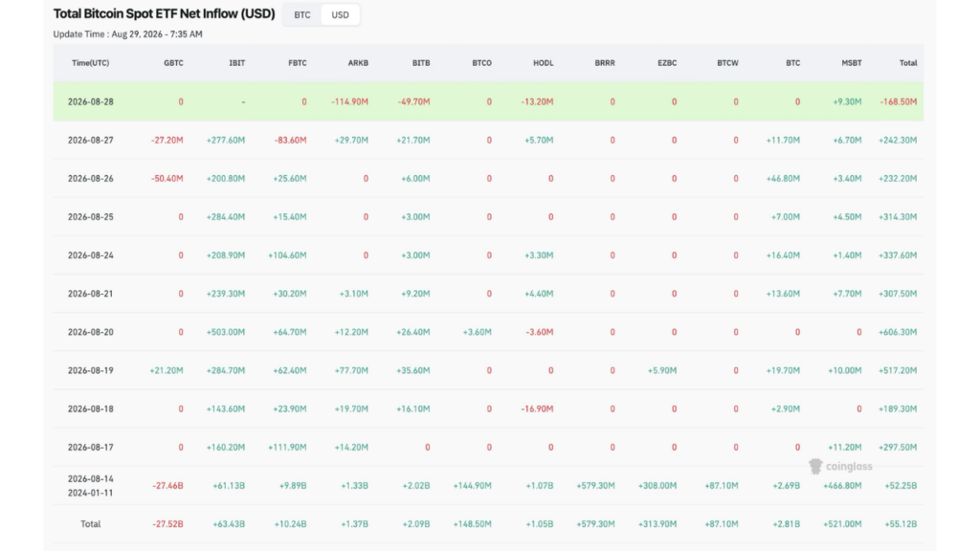980x551 pixels.
Task: Click the -114.90M ARKB outflow value
Action: point(349,101)
